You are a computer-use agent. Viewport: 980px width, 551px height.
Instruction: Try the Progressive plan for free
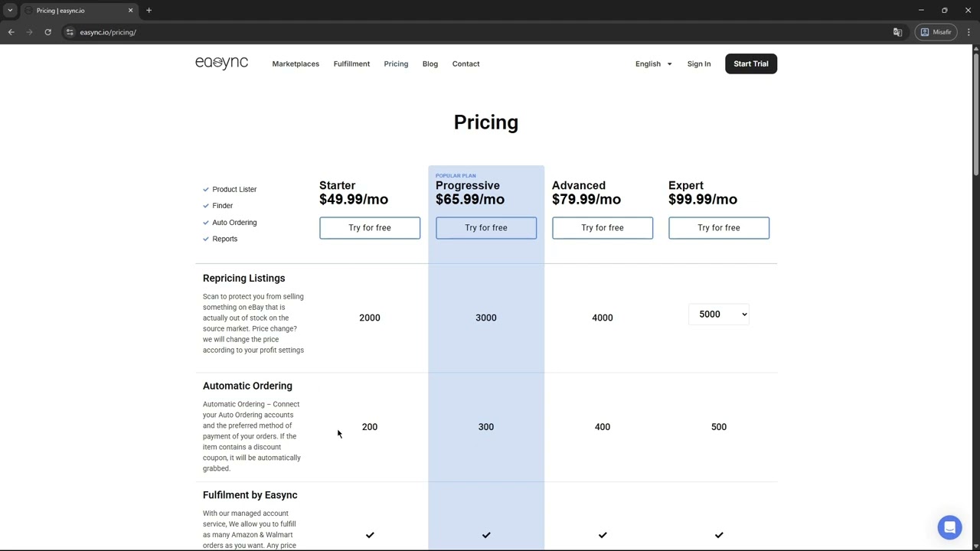[486, 227]
